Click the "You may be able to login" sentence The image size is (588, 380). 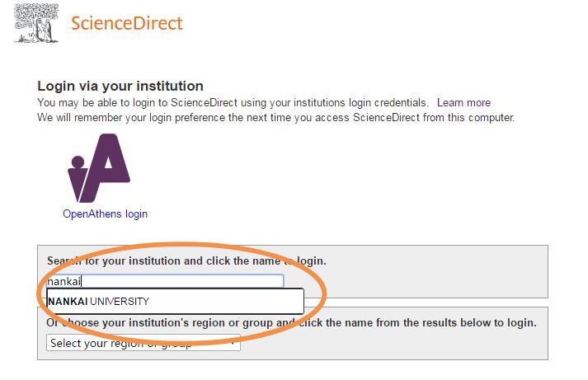pos(233,103)
